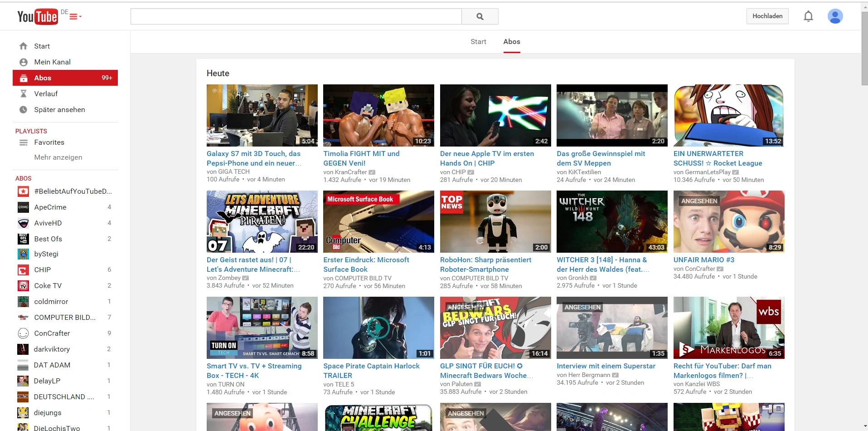The height and width of the screenshot is (431, 868).
Task: Click the search magnifier button
Action: click(x=480, y=16)
